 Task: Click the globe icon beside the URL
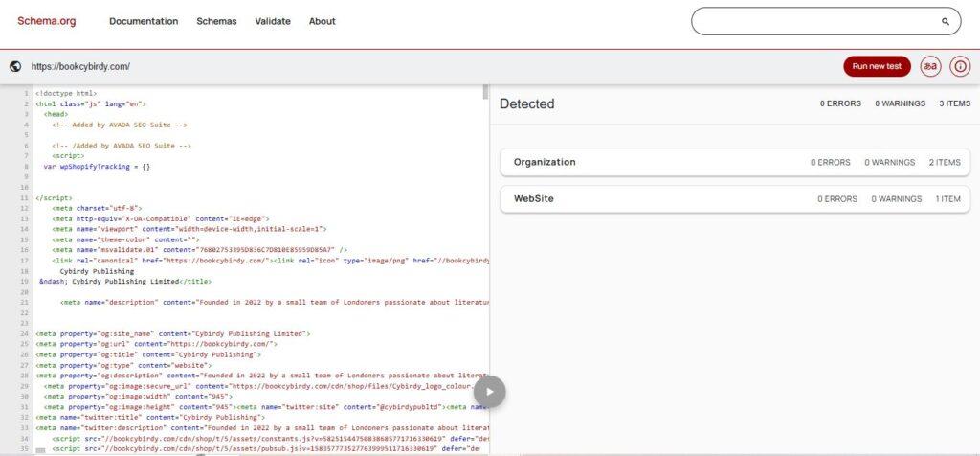15,66
